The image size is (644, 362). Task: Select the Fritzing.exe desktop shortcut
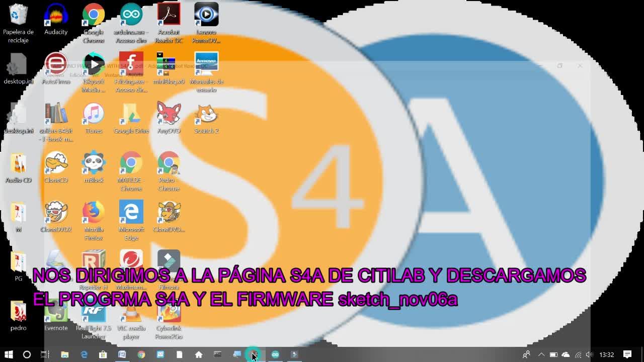131,72
